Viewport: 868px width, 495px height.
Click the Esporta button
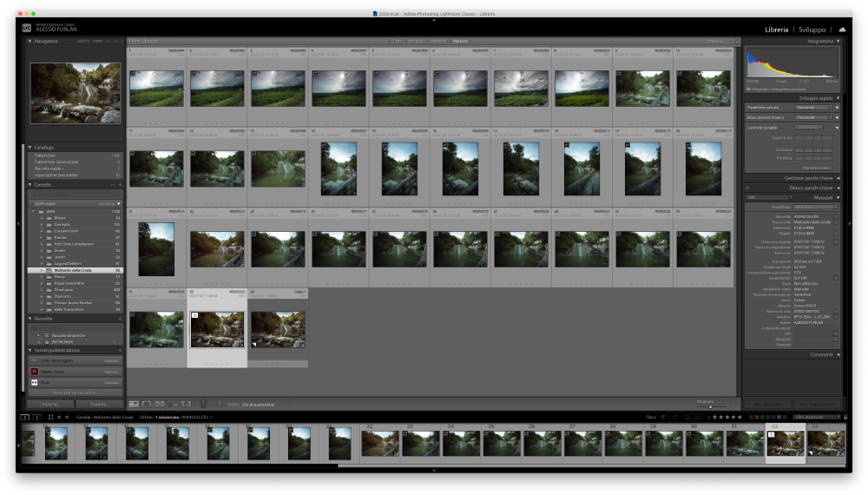pyautogui.click(x=99, y=404)
